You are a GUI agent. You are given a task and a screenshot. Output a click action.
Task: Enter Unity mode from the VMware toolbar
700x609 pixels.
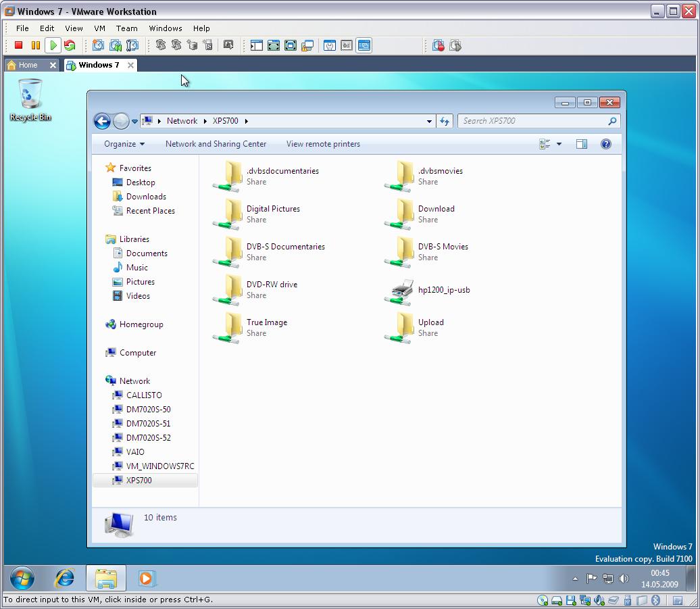[307, 45]
